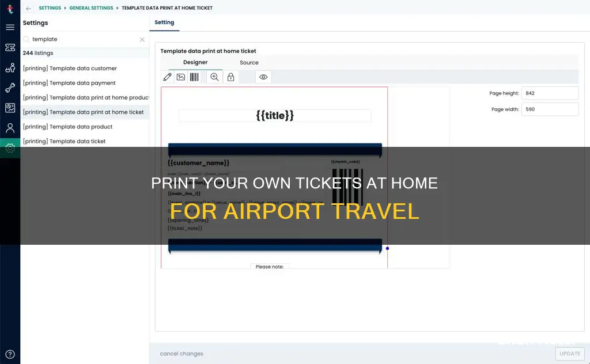Select the 'Please note:' text on canvas

270,267
